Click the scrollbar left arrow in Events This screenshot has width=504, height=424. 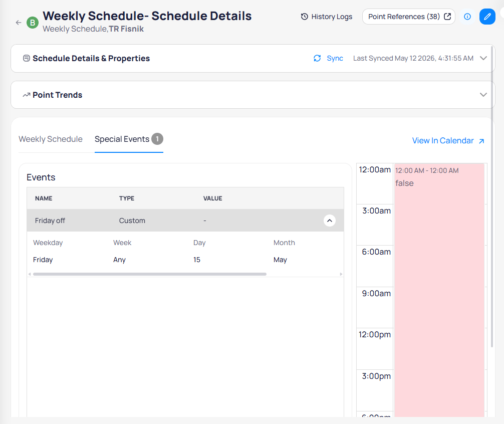point(30,274)
